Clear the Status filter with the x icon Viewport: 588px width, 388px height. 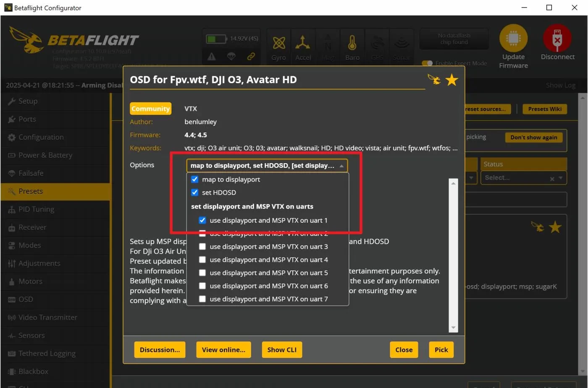pos(552,179)
